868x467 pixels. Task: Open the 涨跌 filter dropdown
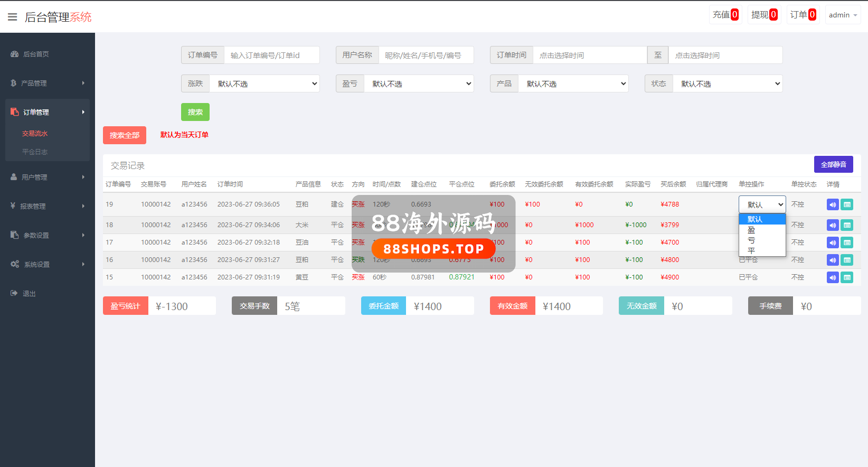point(265,84)
